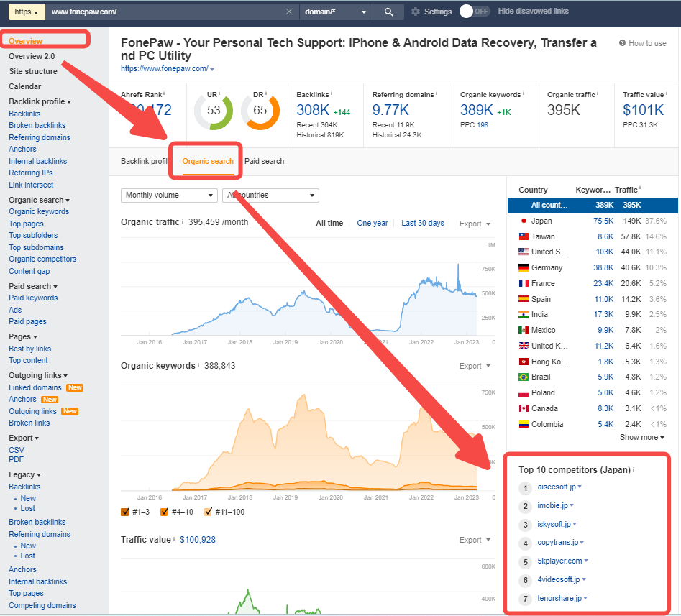Click the Germany flag icon
This screenshot has width=681, height=616.
[524, 267]
